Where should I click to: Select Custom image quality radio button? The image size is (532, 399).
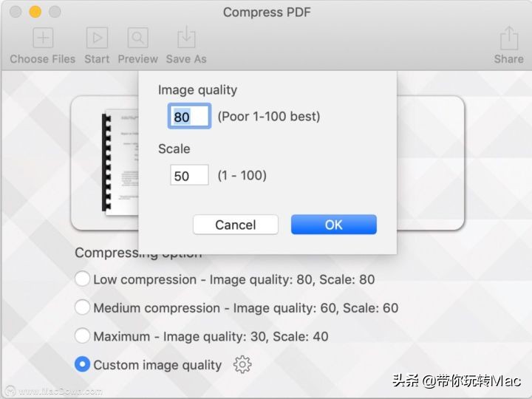[x=82, y=364]
